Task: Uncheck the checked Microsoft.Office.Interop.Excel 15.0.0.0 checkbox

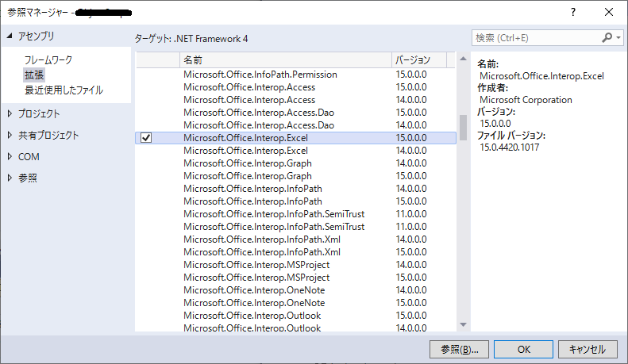Action: [146, 138]
